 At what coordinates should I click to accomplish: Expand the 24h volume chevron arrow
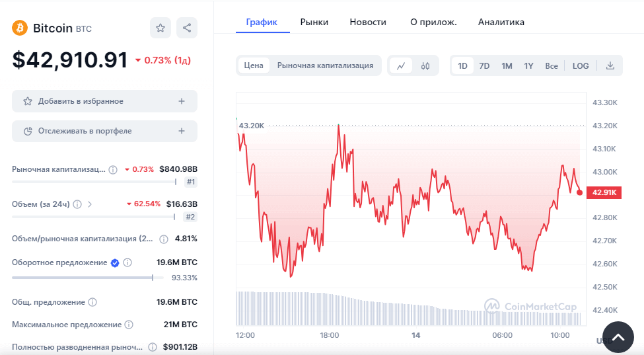(x=90, y=204)
